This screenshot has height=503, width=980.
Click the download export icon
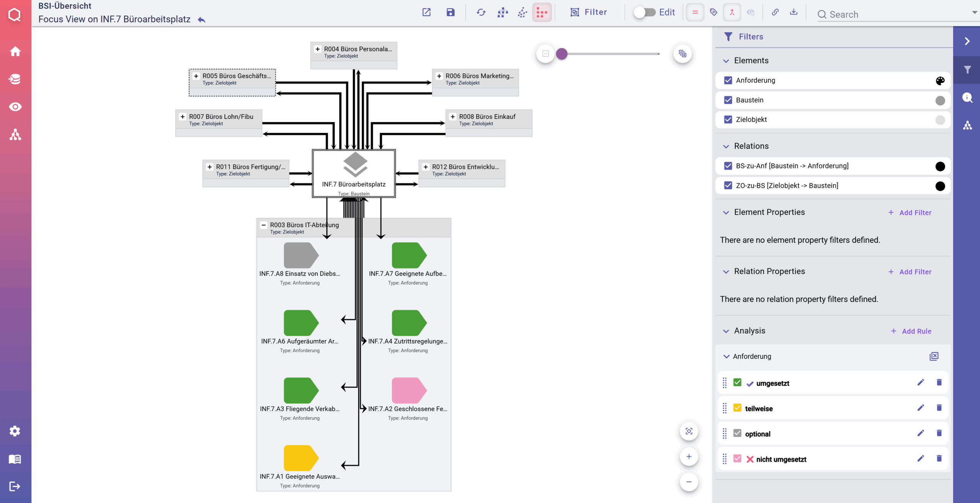(x=794, y=12)
